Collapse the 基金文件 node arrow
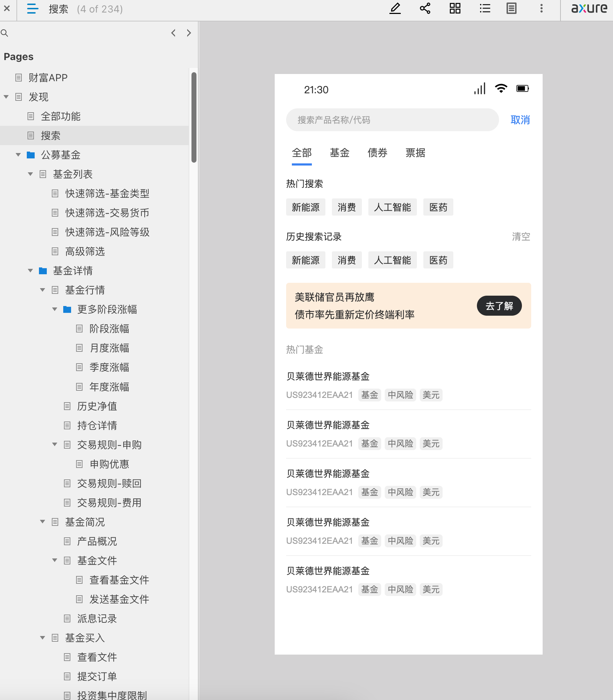Screen dimensions: 613x700 (x=55, y=560)
